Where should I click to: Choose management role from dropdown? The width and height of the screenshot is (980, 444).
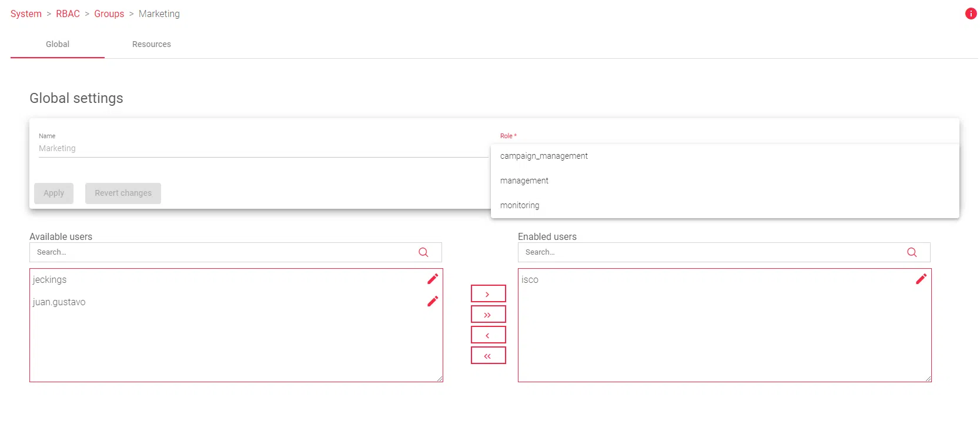click(524, 181)
